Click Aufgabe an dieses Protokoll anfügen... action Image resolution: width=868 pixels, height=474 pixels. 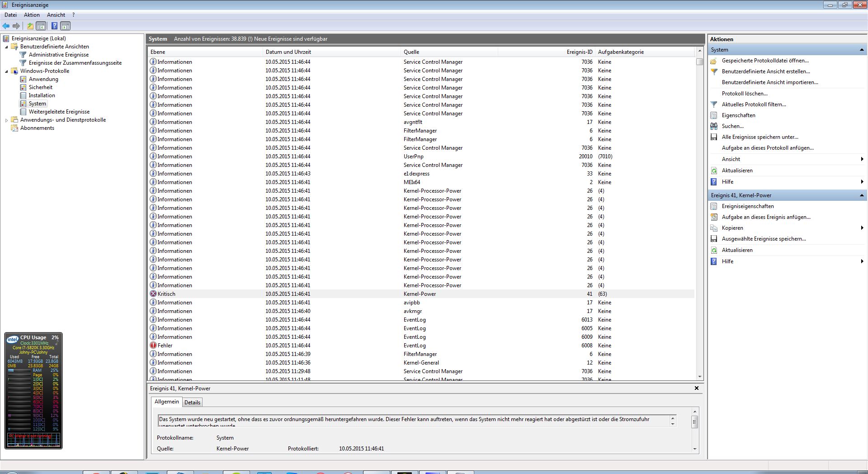pyautogui.click(x=768, y=148)
